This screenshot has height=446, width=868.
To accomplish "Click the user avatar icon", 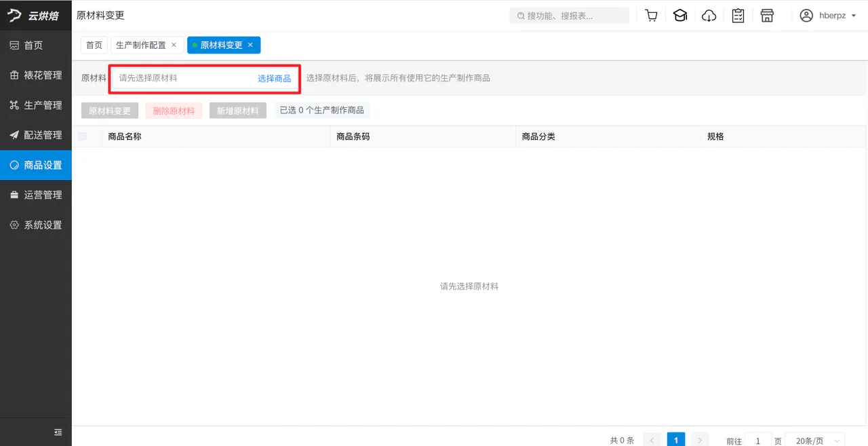I will point(806,16).
